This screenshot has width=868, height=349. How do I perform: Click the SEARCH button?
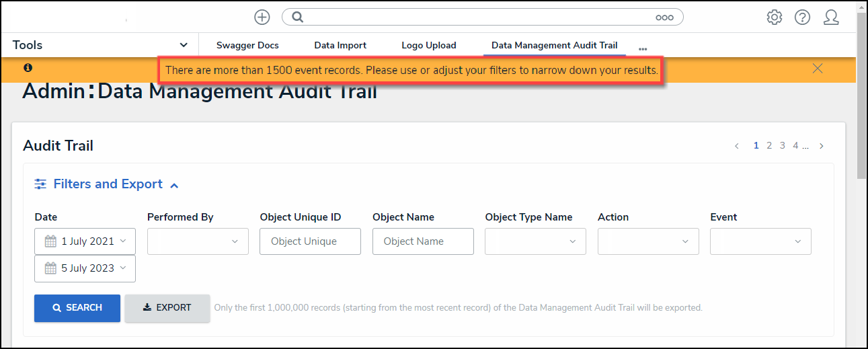point(77,308)
